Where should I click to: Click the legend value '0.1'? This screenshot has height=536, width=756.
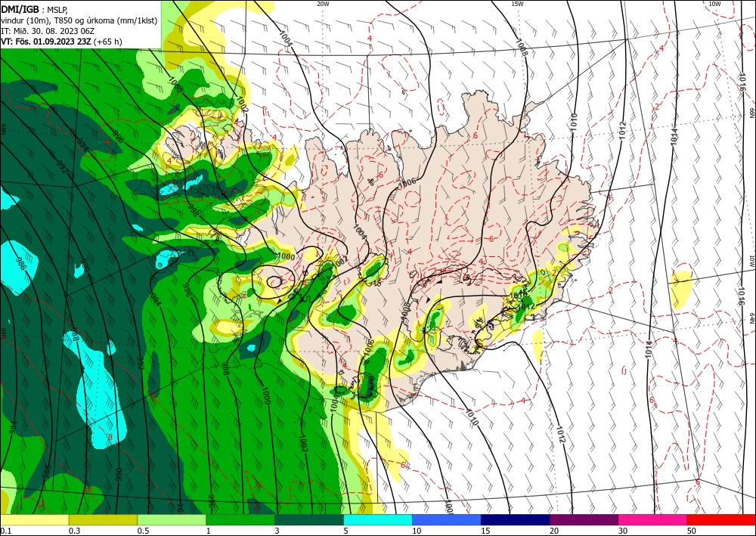[5, 531]
